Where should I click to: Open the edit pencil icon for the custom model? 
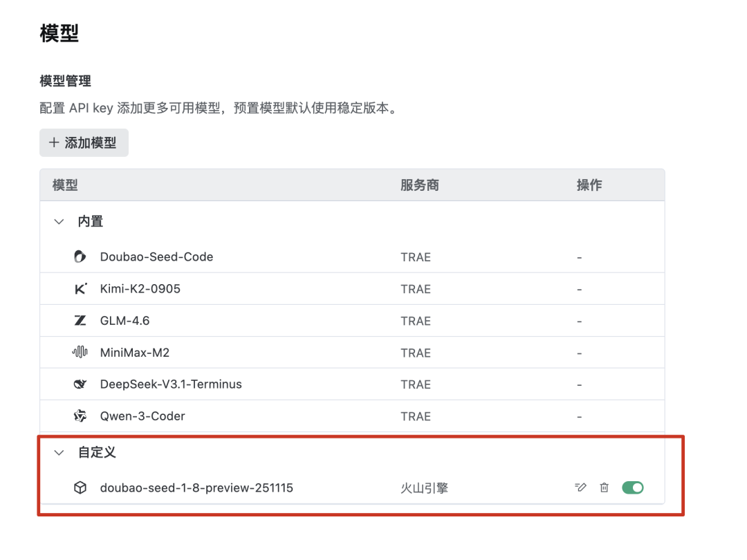click(580, 487)
